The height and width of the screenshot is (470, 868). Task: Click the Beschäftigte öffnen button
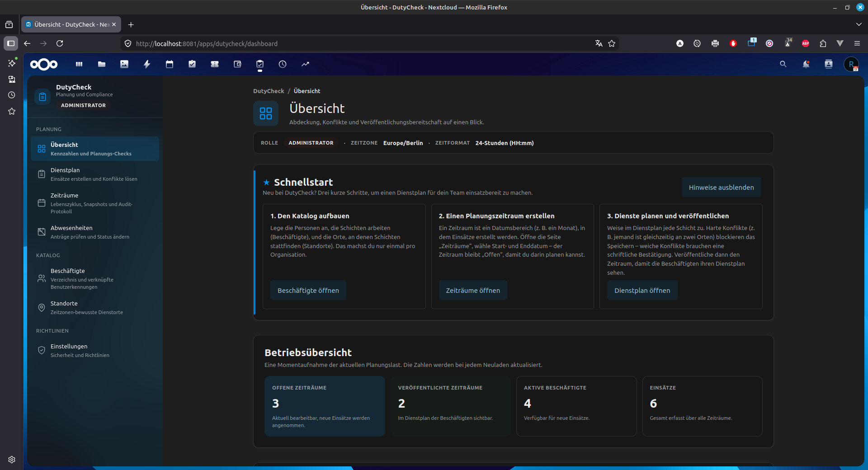point(308,290)
